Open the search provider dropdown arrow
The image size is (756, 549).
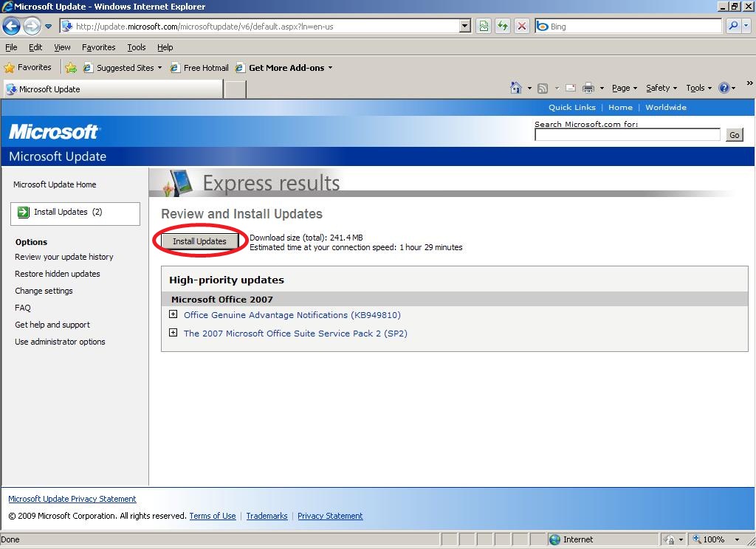746,26
